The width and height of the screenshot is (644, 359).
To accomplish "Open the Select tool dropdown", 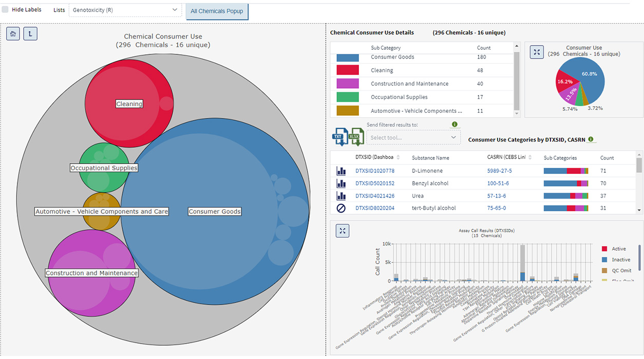I will [x=413, y=137].
